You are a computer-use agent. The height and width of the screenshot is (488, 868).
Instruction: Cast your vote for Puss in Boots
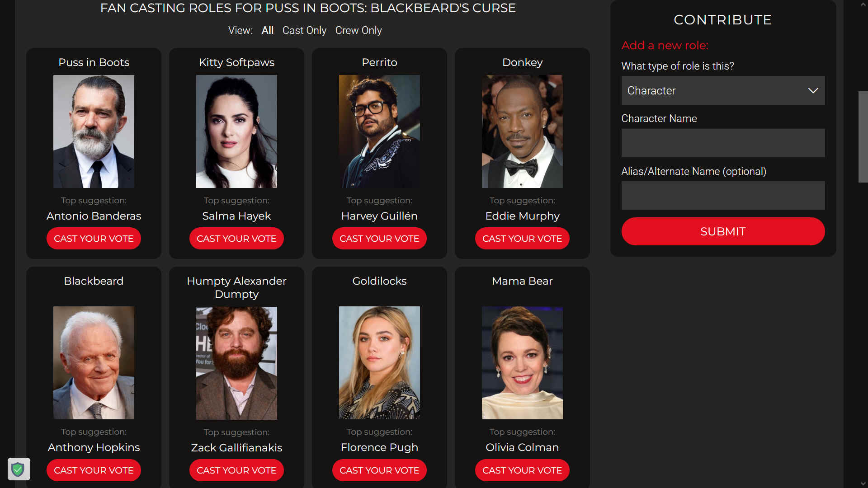94,239
